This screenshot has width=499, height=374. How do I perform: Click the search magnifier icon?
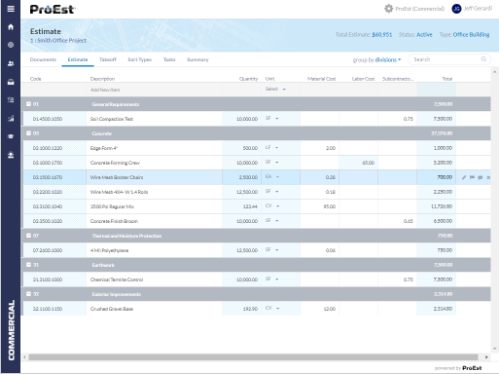[484, 59]
